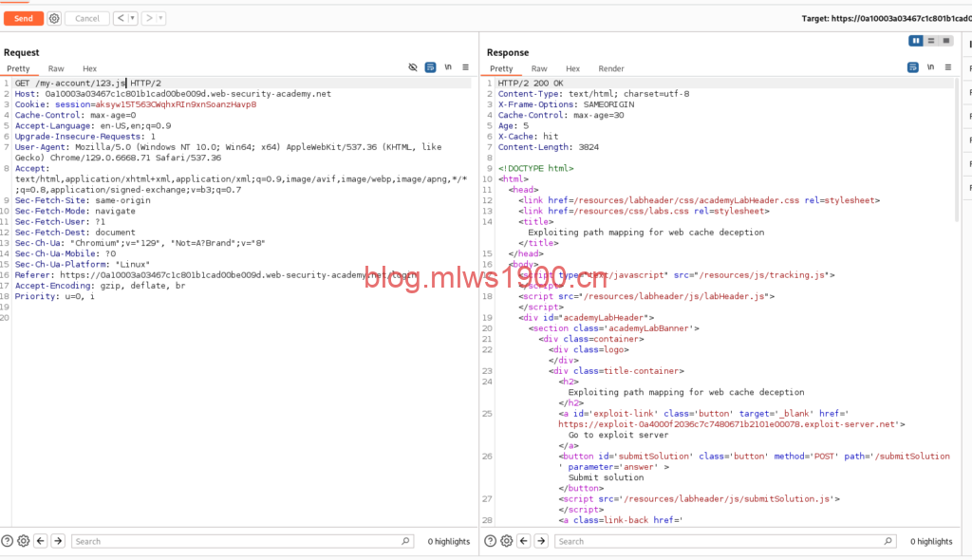972x560 pixels.
Task: Click the Referer header line
Action: click(215, 274)
